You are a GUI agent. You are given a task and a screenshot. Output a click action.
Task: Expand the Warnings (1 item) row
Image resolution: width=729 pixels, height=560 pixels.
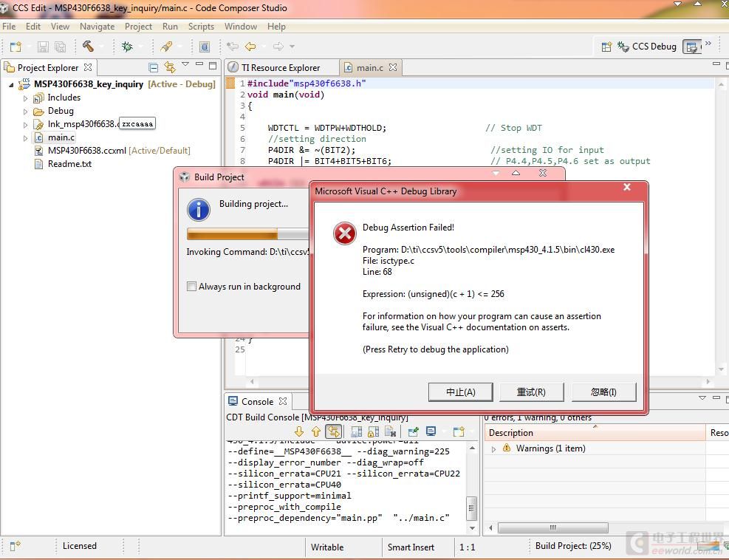(493, 449)
